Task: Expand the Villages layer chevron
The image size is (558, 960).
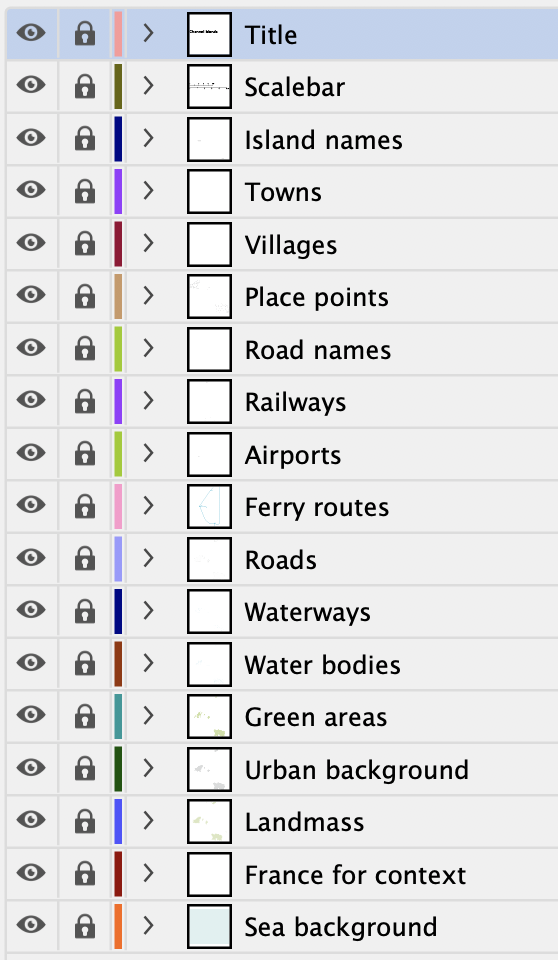Action: [148, 244]
